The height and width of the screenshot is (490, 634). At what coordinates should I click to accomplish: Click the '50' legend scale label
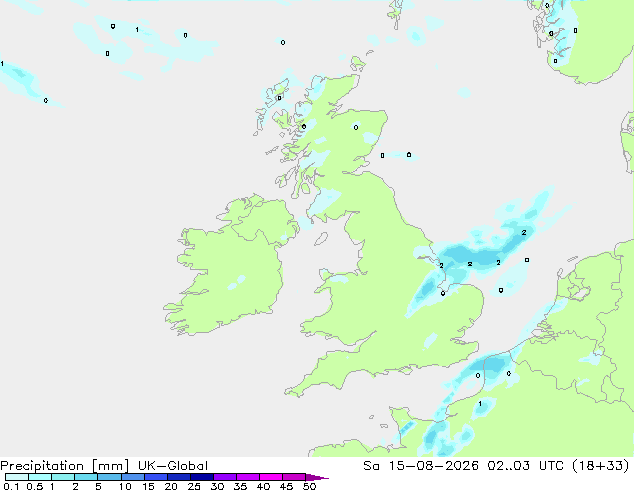[x=309, y=486]
